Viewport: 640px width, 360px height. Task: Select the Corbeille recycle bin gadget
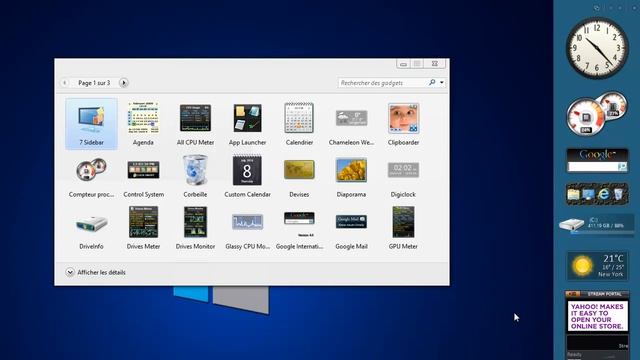[195, 176]
